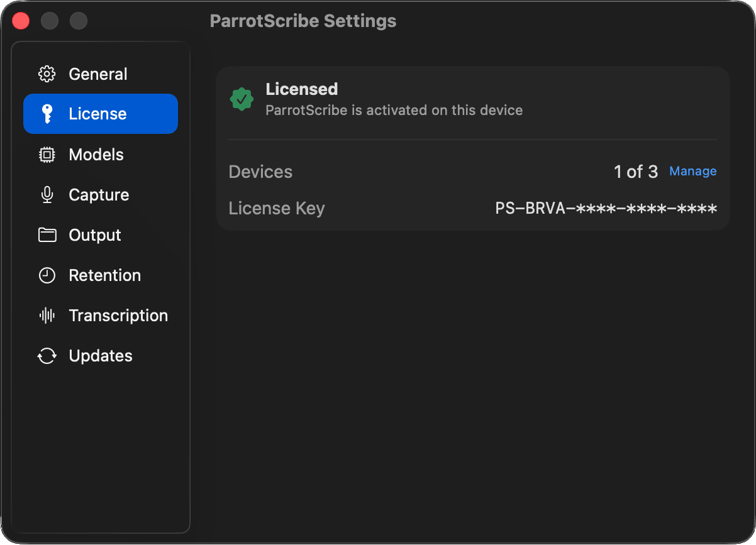
Task: Click the Transcription waveform icon
Action: pos(47,316)
